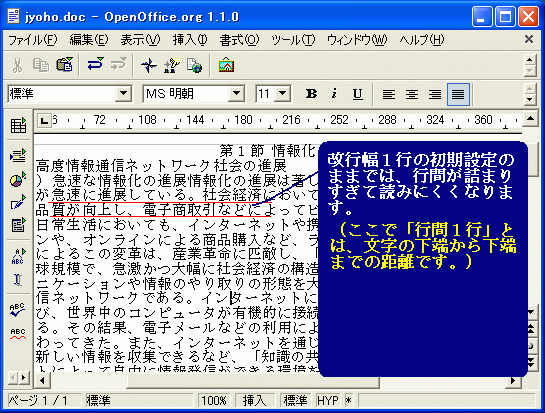Click the Insert table sidebar icon
Screen dimensions: 545x413
(18, 125)
